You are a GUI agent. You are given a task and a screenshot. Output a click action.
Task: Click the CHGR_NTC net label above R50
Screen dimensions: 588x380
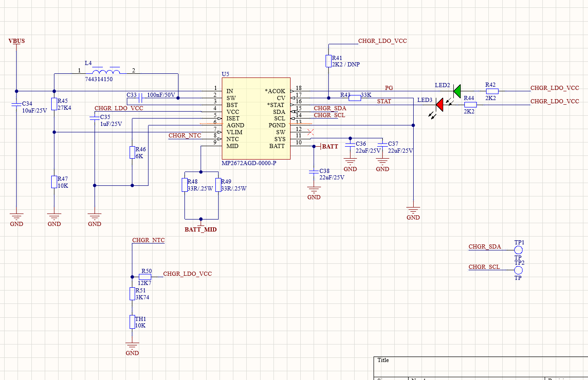pos(148,240)
